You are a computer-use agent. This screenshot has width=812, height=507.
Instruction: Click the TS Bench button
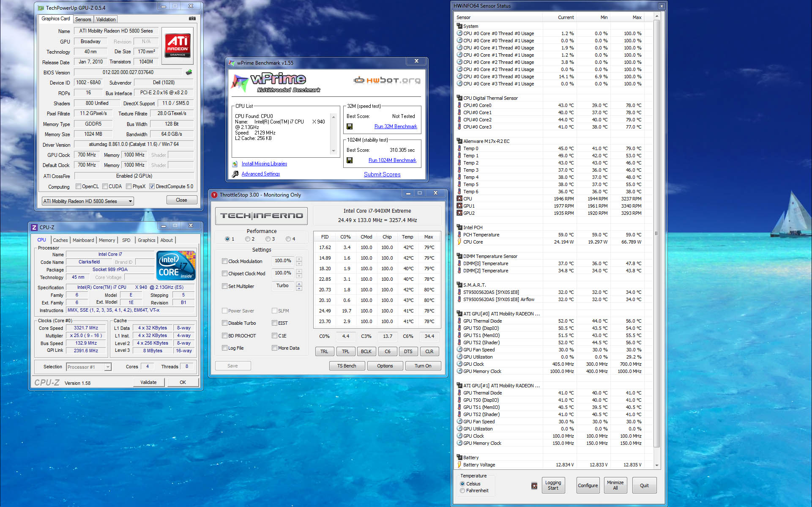(347, 366)
